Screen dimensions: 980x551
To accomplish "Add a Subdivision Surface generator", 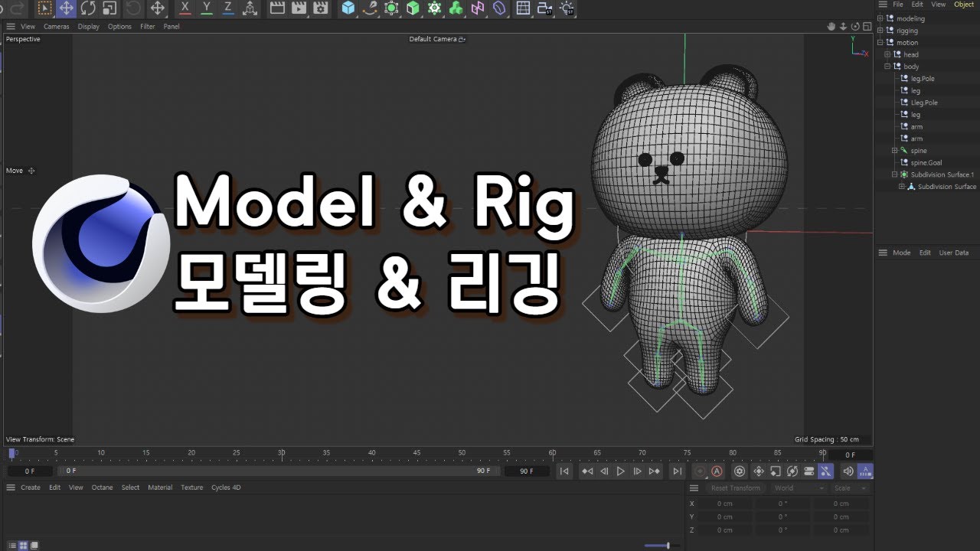I will (391, 8).
